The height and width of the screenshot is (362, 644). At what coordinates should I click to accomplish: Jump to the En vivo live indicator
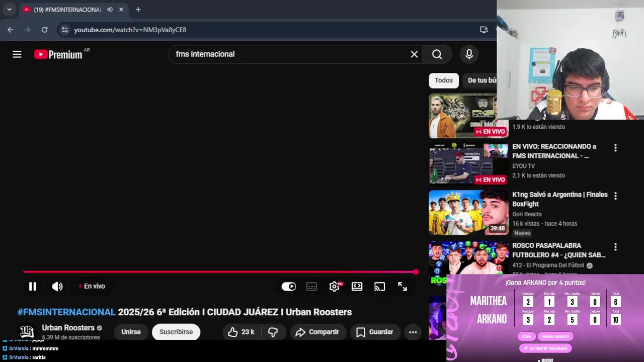click(92, 286)
